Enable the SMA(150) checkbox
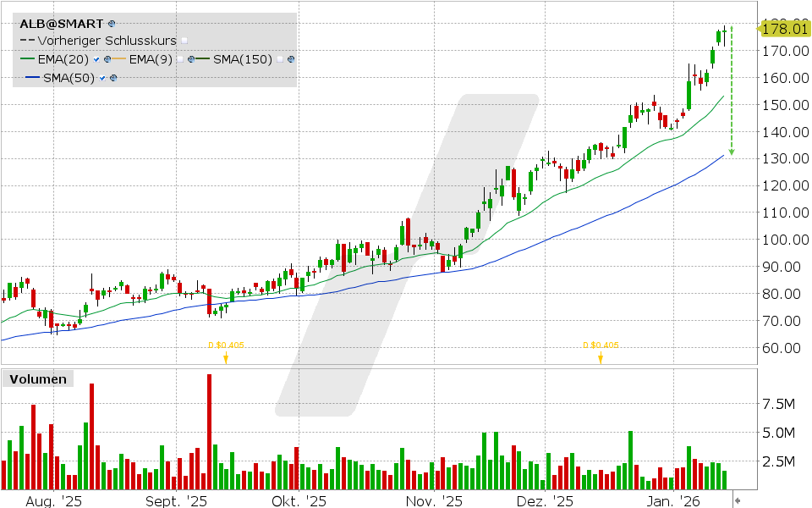 tap(280, 59)
